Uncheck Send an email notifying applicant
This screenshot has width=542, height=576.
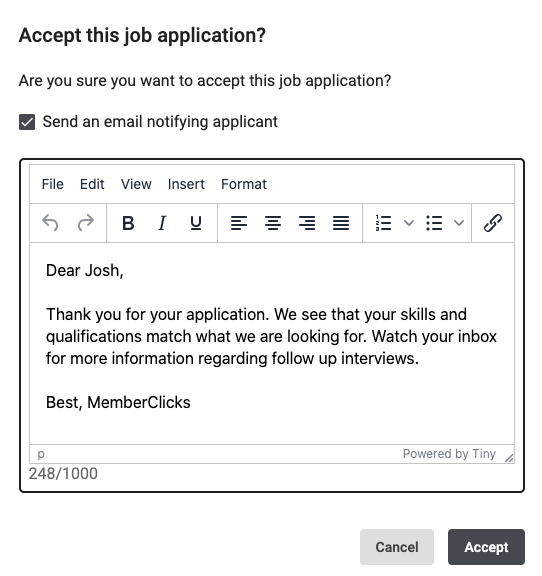click(27, 122)
